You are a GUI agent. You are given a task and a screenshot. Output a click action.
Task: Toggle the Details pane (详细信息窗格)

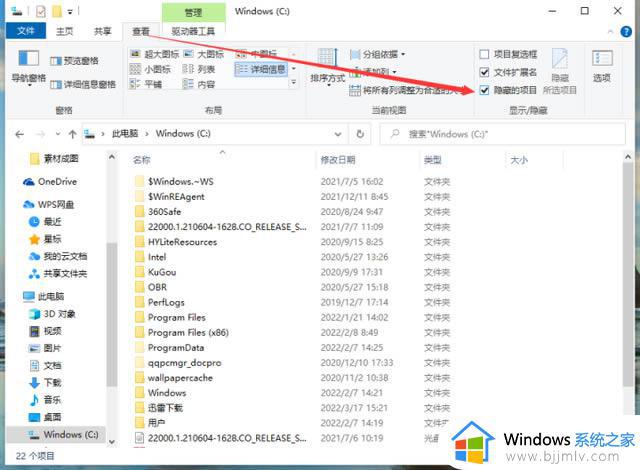[x=83, y=84]
